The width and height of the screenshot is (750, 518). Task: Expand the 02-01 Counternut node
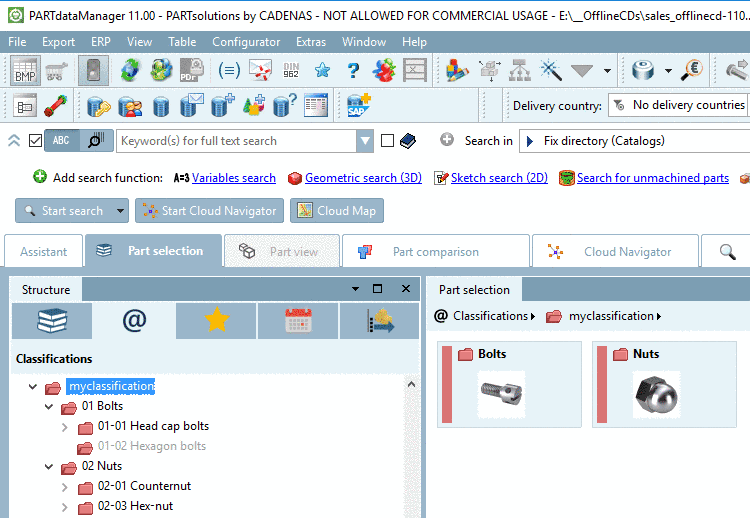tap(65, 487)
